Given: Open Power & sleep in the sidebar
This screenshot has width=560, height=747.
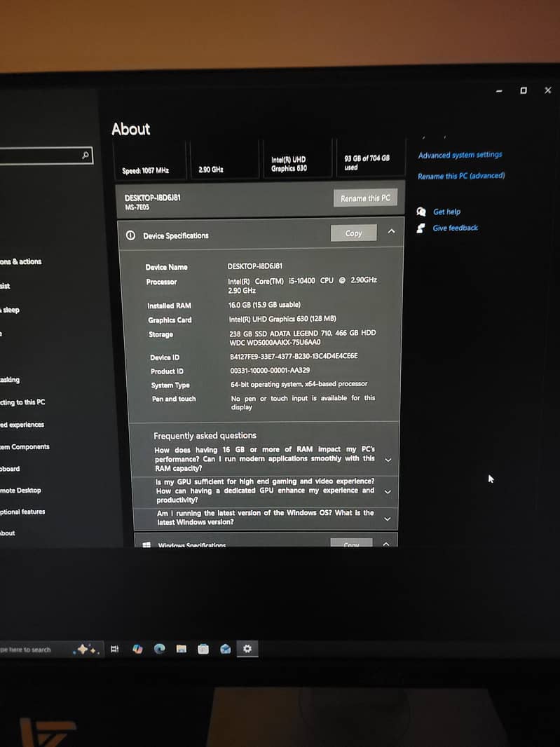Looking at the screenshot, I should tap(10, 310).
